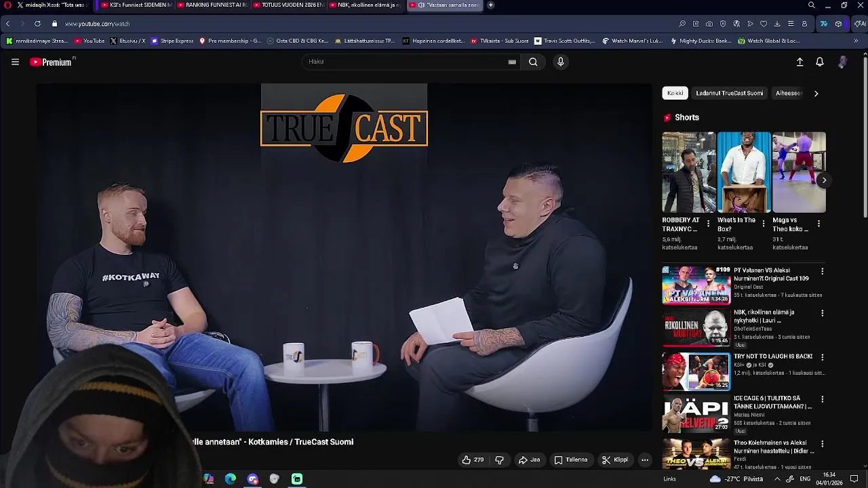Screen dimensions: 868x488
Task: Like the video with thumbs up
Action: pos(473,460)
